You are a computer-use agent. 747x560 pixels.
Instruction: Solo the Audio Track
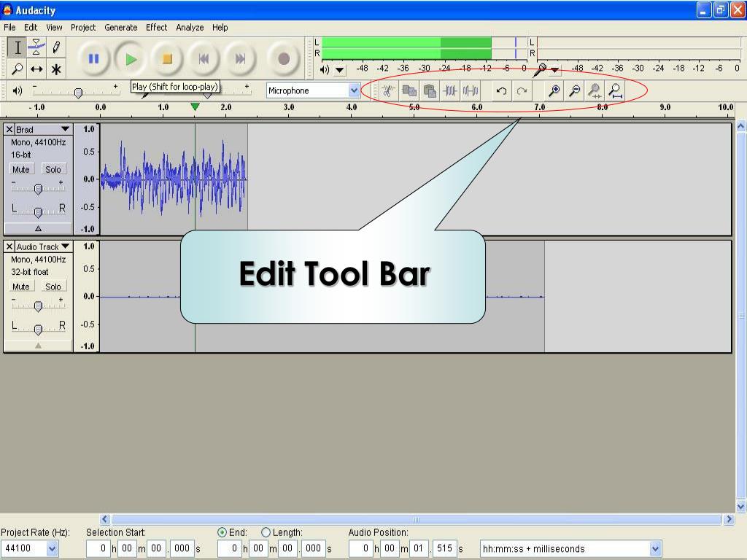point(53,287)
